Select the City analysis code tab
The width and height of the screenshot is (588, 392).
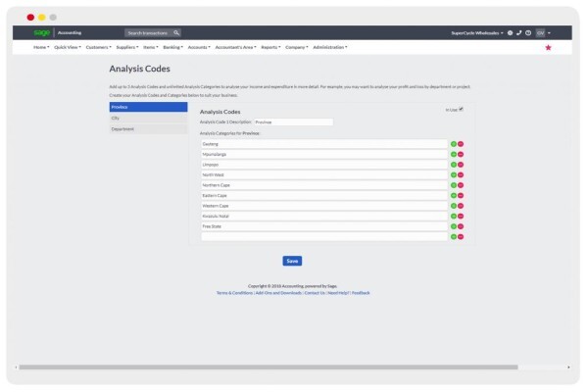[x=149, y=118]
